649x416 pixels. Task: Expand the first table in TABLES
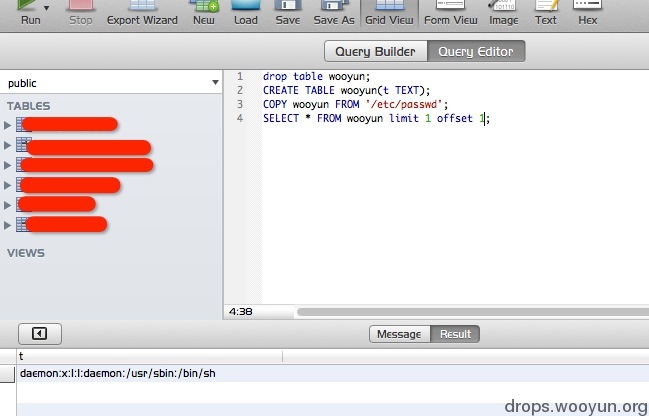point(7,125)
